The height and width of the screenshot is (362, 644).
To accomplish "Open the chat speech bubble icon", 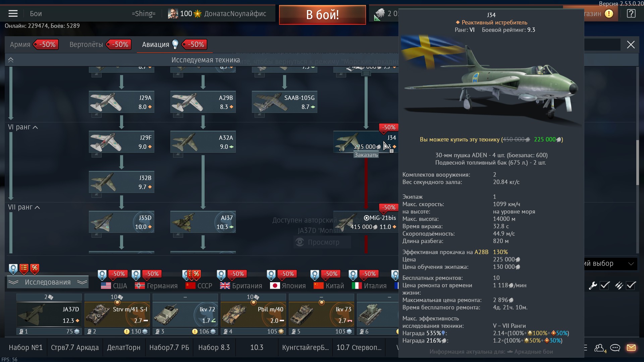I will (x=615, y=348).
